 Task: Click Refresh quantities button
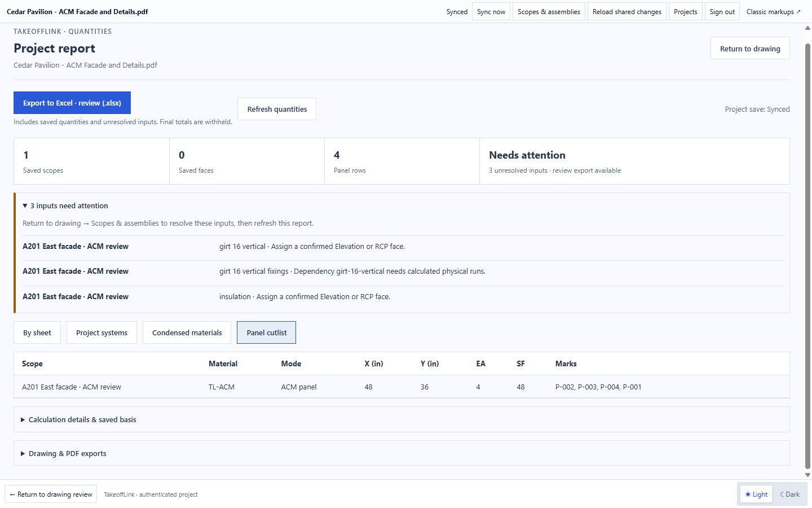[277, 109]
